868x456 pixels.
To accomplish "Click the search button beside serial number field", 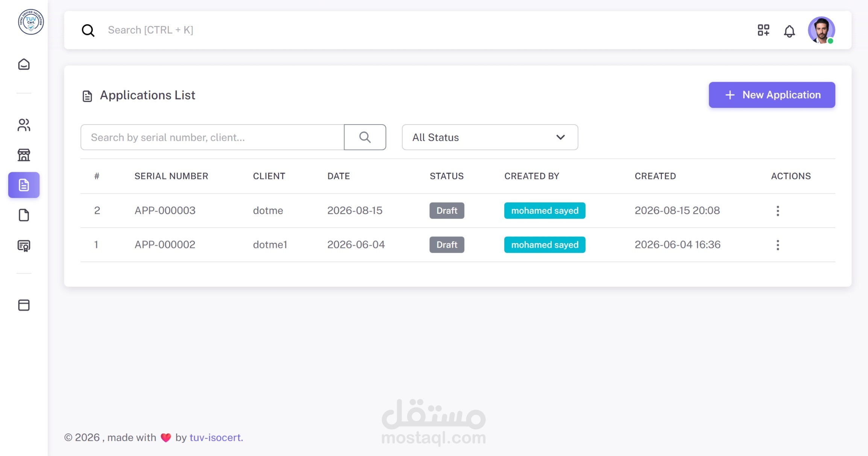I will 365,137.
